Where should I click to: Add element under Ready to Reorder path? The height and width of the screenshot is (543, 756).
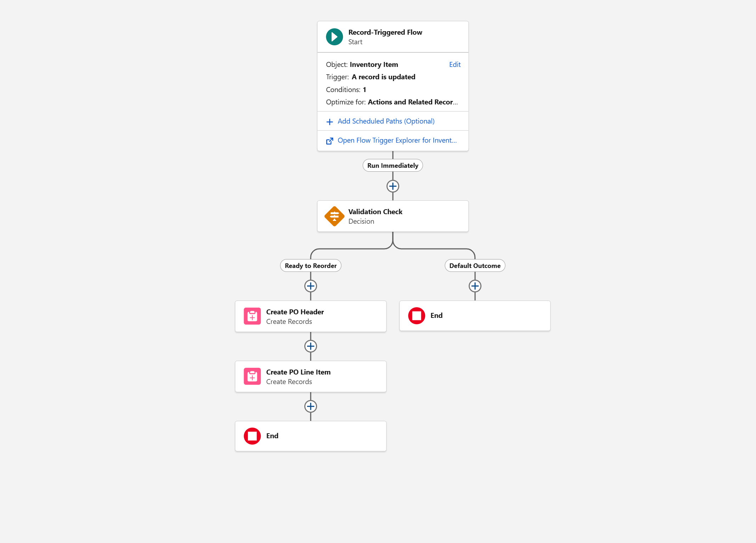311,286
